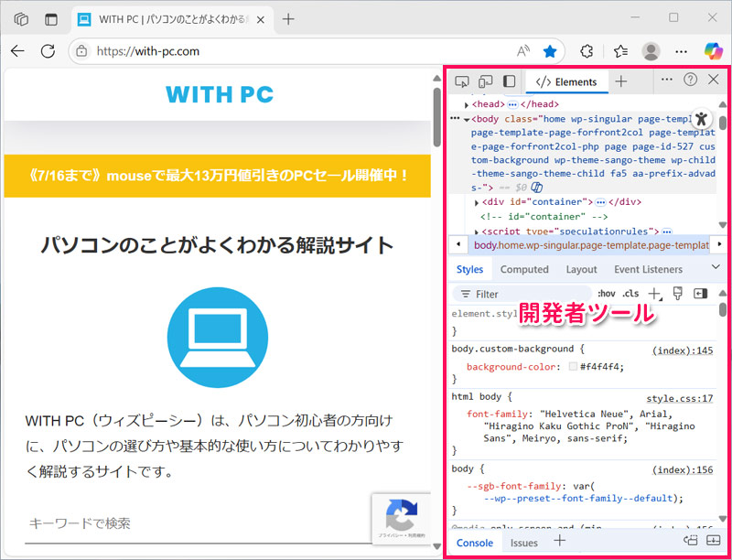Open color picker for #f4f4f4 swatch
Image resolution: width=732 pixels, height=560 pixels.
point(573,367)
